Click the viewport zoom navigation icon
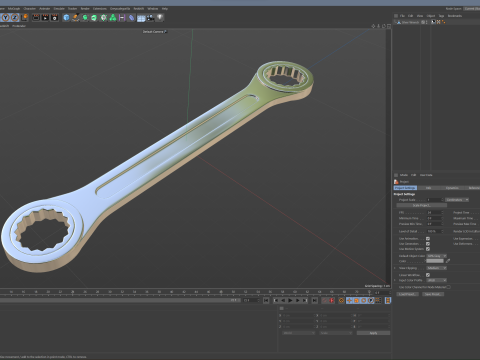 click(x=378, y=26)
